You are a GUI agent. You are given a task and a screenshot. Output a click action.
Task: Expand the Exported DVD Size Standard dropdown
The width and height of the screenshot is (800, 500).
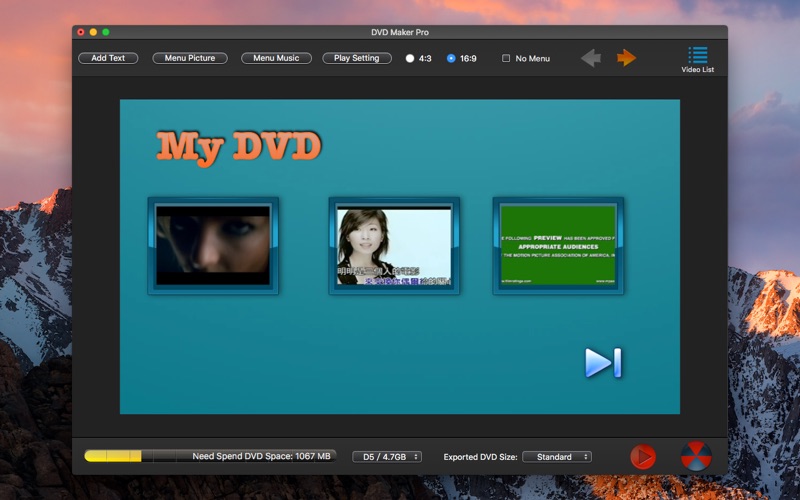557,457
